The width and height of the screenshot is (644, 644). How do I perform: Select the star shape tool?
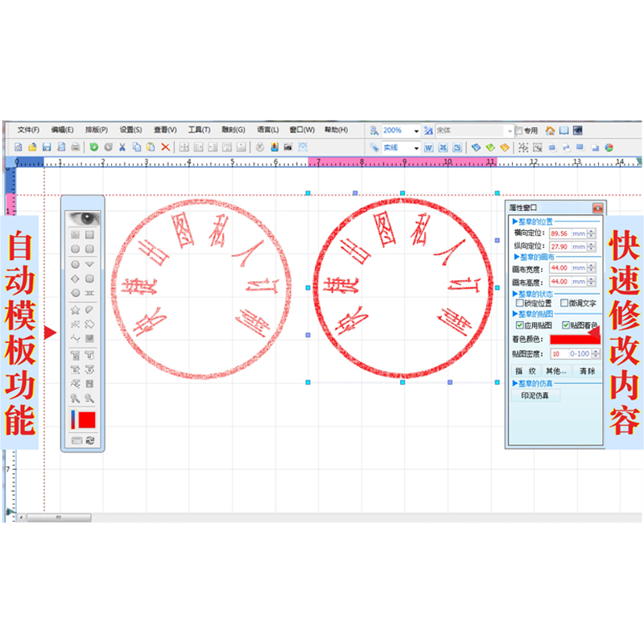[x=75, y=309]
